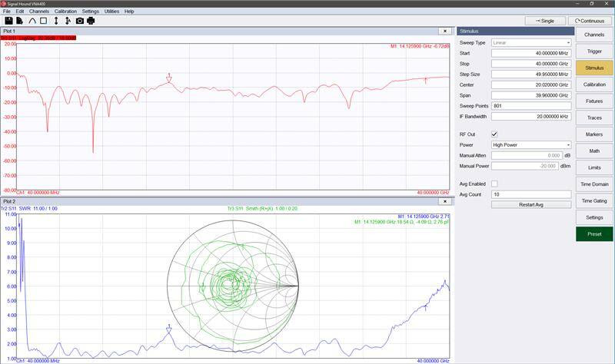Select the Tr2 S11 SWR trace label
The image size is (615, 364).
(29, 209)
